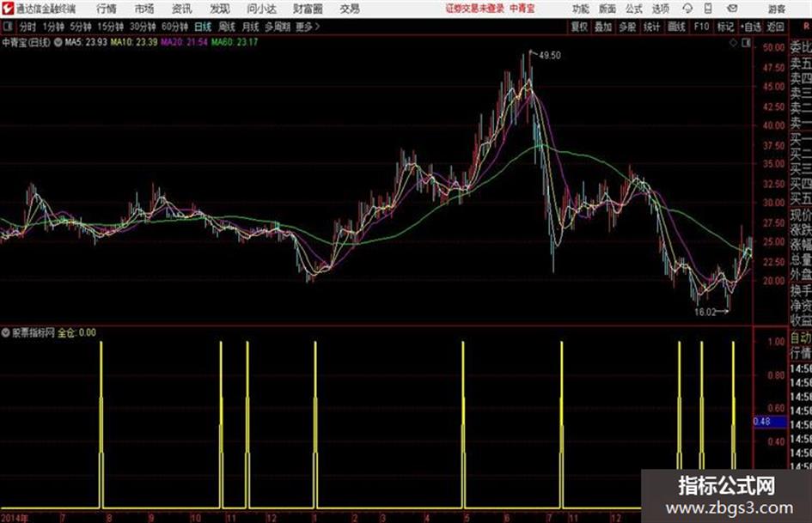Click the 画线 draw line button
812x523 pixels.
pos(676,27)
